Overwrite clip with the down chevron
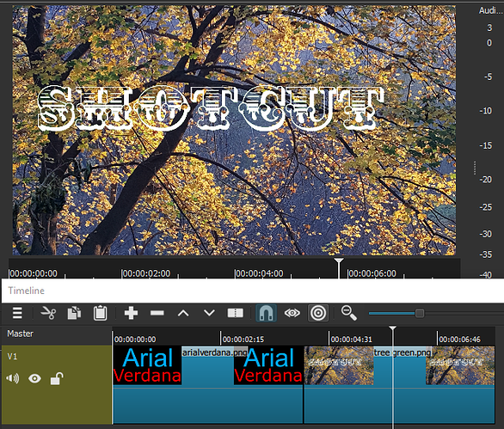 (209, 313)
